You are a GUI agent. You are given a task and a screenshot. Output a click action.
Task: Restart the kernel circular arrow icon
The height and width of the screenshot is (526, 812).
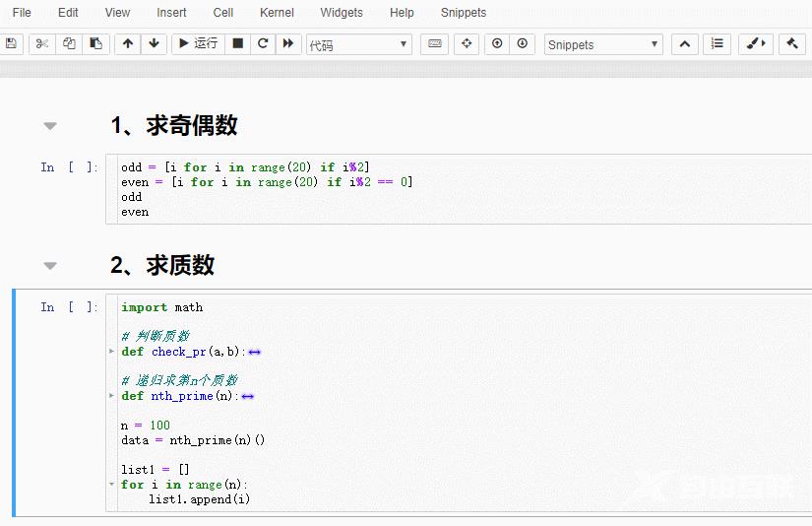263,43
